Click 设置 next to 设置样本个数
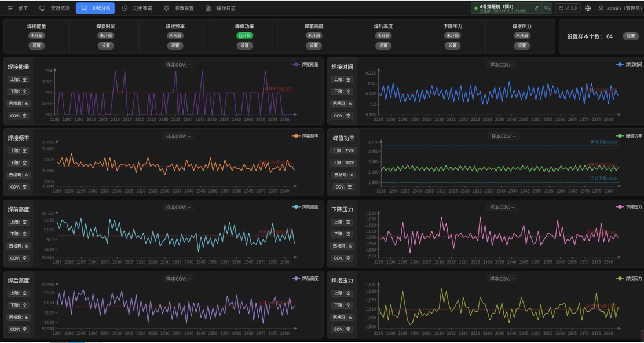Screen dimensions: 644x343 [631, 36]
